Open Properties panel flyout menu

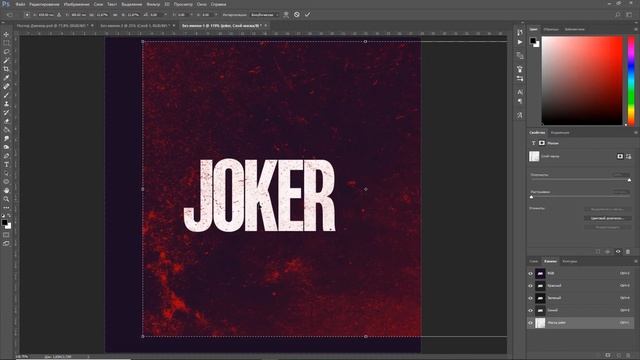click(x=636, y=133)
